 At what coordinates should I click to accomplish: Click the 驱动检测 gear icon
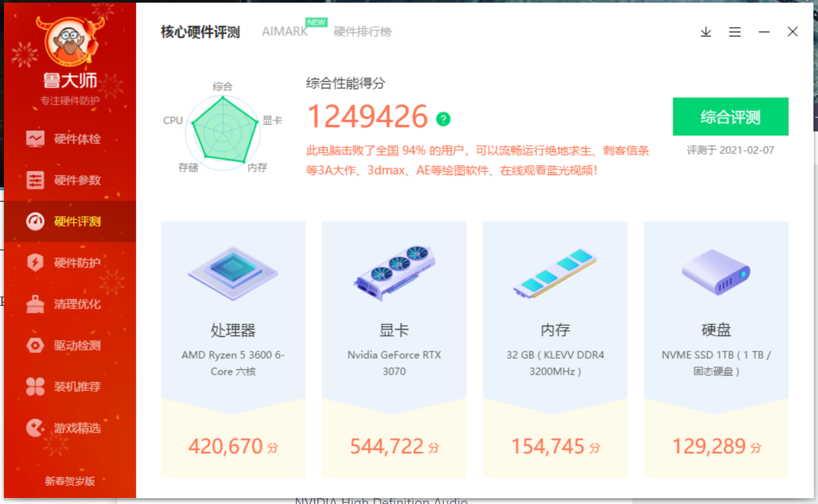(x=35, y=345)
